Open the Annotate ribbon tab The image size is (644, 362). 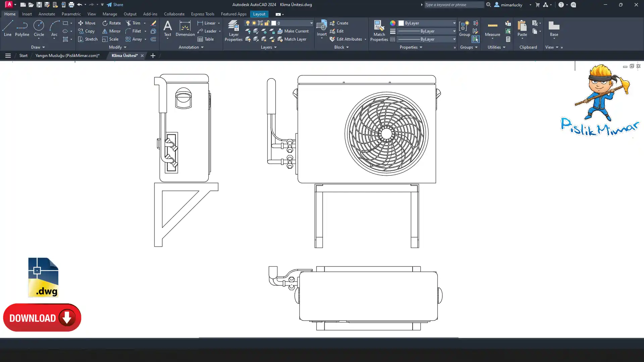point(47,14)
